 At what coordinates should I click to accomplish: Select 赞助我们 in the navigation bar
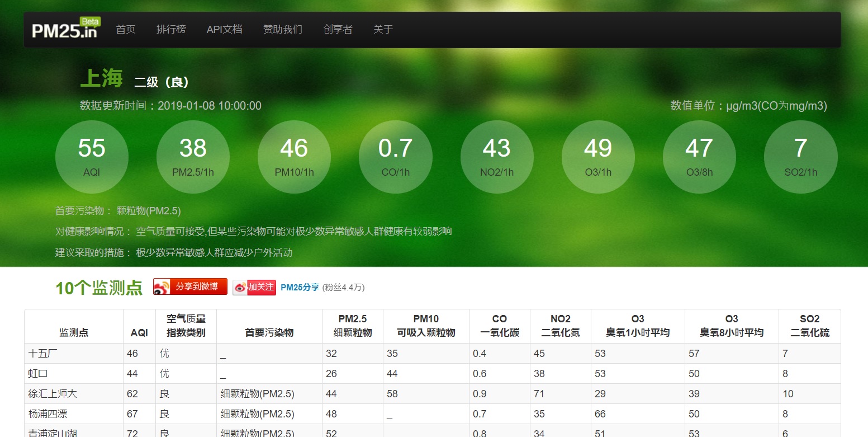coord(283,29)
